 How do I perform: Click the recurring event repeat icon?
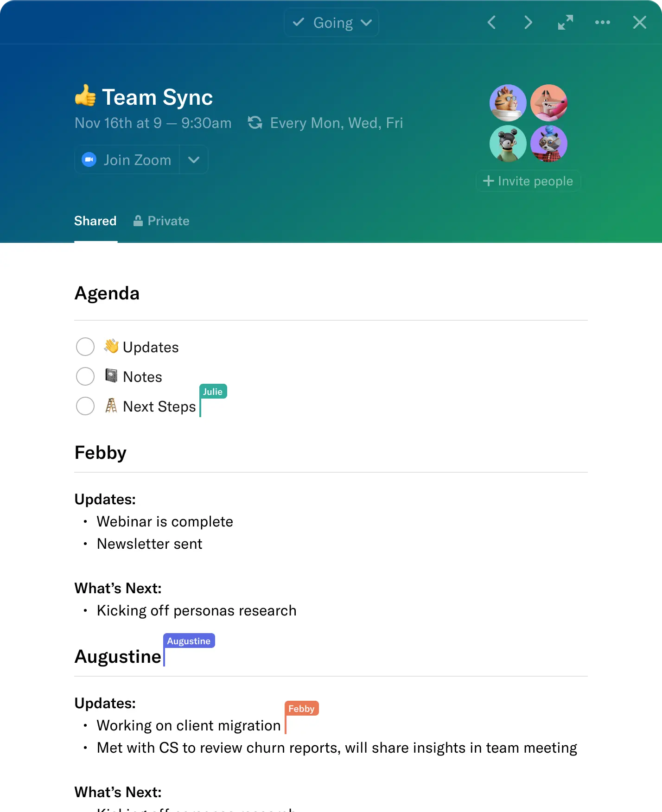pyautogui.click(x=255, y=123)
